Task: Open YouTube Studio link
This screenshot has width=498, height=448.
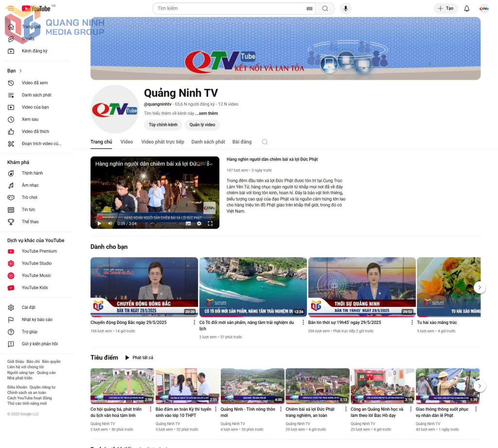Action: [x=36, y=263]
